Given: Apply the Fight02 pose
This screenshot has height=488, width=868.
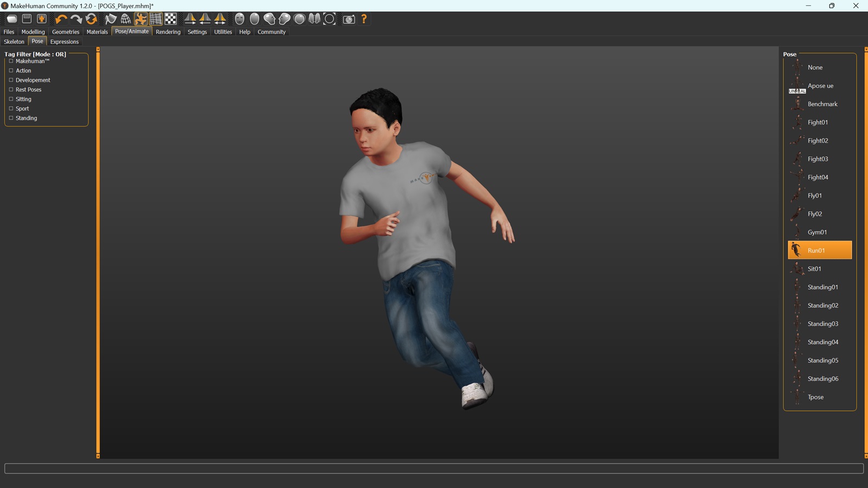Looking at the screenshot, I should click(x=820, y=141).
